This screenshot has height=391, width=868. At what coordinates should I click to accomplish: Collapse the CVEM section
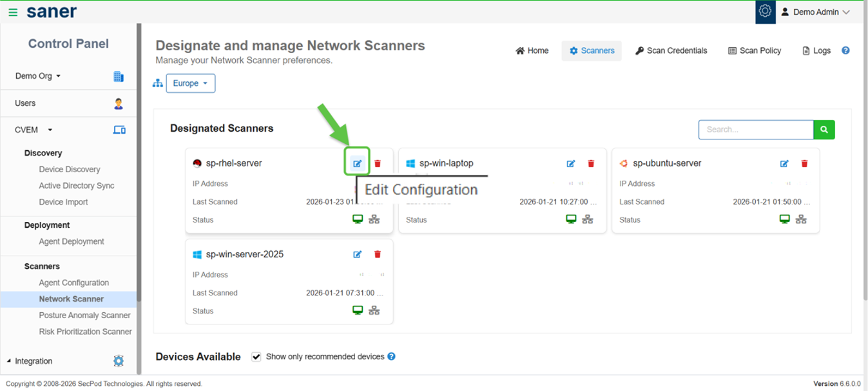(x=34, y=130)
